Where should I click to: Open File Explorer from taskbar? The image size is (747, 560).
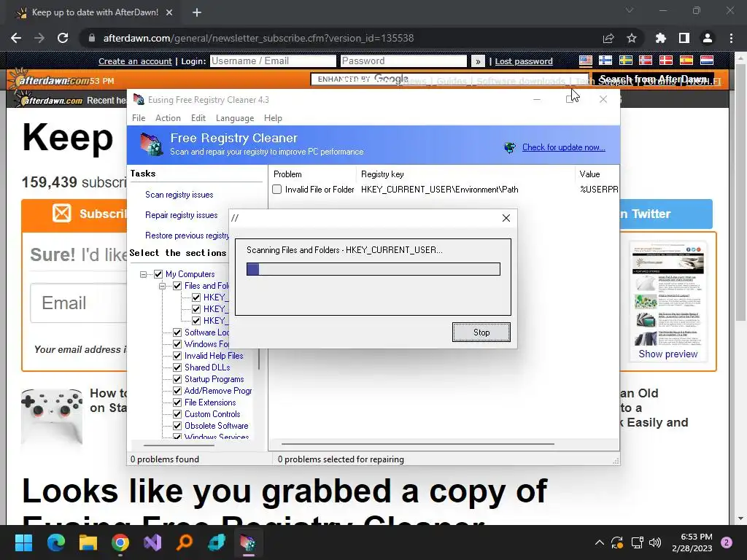(x=88, y=542)
